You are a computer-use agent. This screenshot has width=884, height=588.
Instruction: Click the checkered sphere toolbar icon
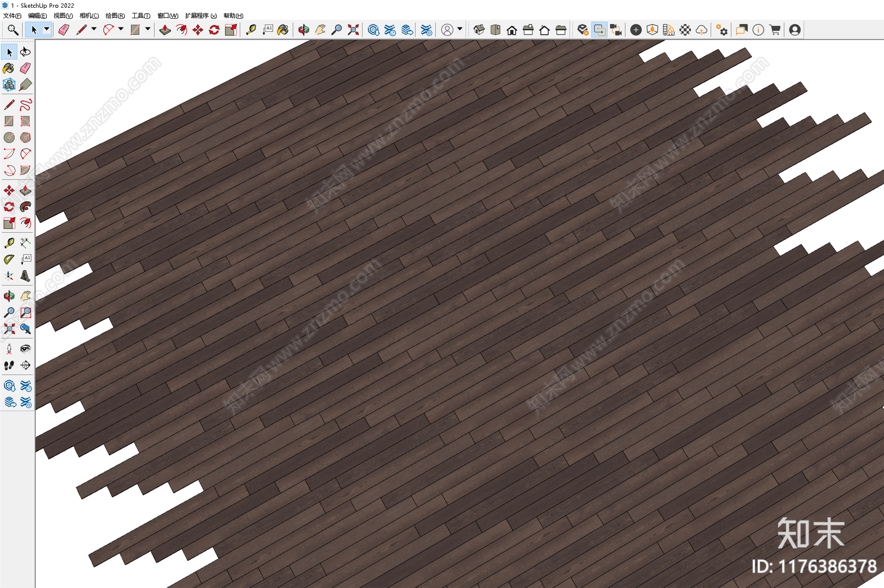685,30
